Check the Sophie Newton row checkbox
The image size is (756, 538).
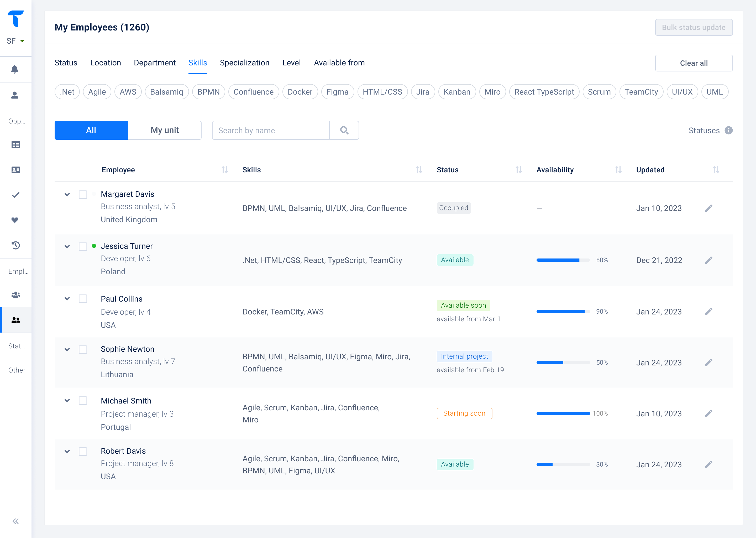click(x=83, y=349)
